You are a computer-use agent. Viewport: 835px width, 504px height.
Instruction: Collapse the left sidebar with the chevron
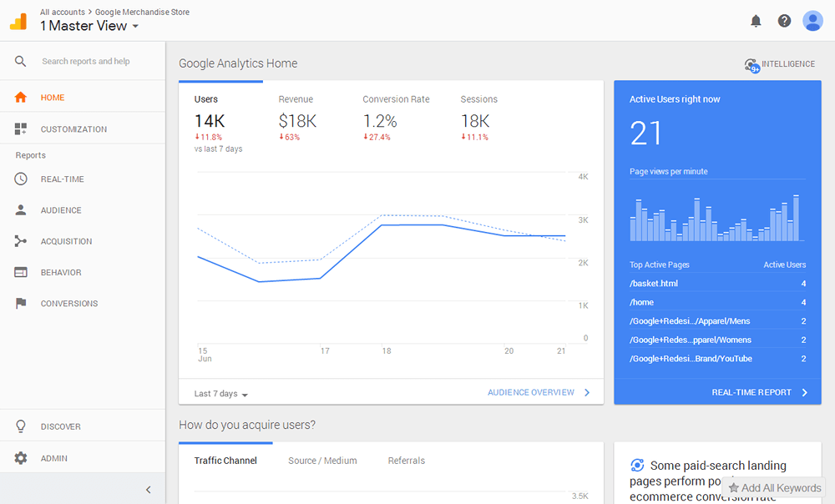coord(149,490)
